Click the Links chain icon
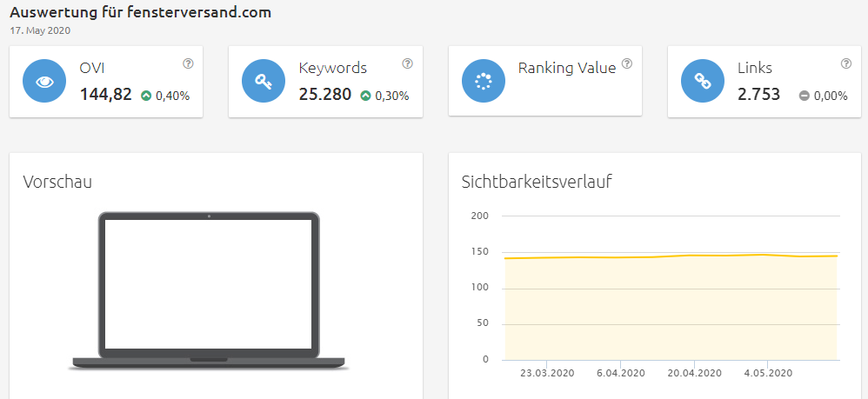 point(703,81)
